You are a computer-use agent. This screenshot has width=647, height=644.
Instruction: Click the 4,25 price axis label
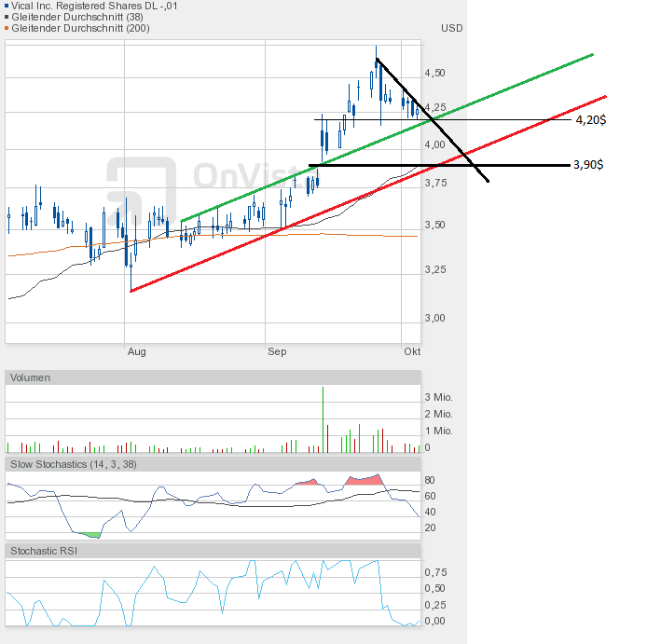coord(435,107)
